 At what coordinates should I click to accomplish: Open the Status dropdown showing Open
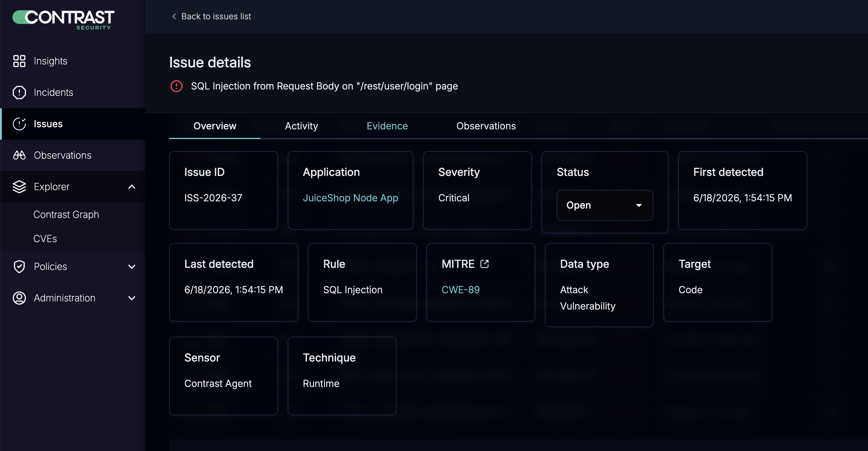pos(604,205)
